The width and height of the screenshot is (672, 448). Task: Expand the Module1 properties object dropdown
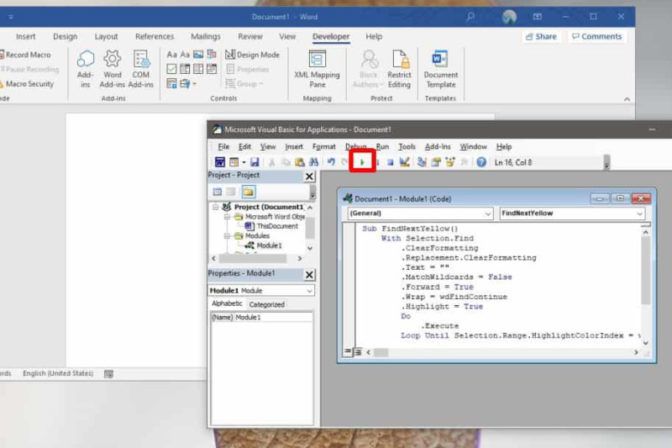[x=309, y=290]
